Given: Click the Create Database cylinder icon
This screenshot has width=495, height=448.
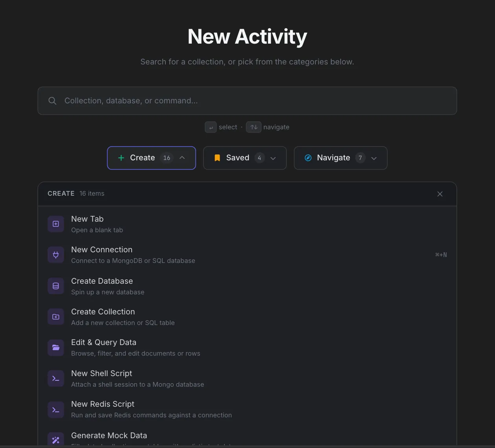Looking at the screenshot, I should pyautogui.click(x=56, y=286).
